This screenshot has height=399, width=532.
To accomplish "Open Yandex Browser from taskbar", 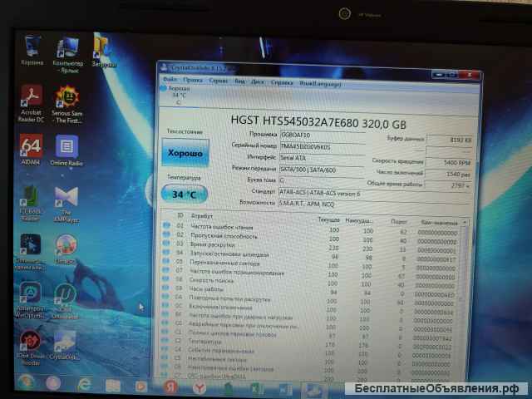I will click(x=199, y=387).
